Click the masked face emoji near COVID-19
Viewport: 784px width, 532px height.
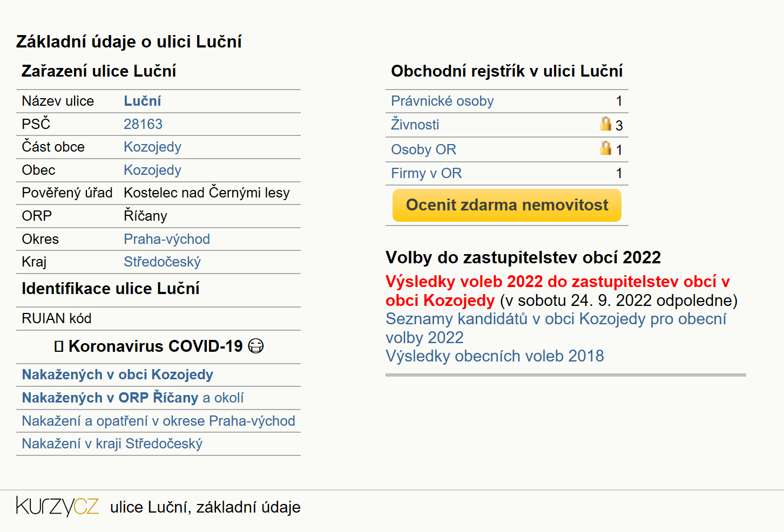click(x=255, y=346)
